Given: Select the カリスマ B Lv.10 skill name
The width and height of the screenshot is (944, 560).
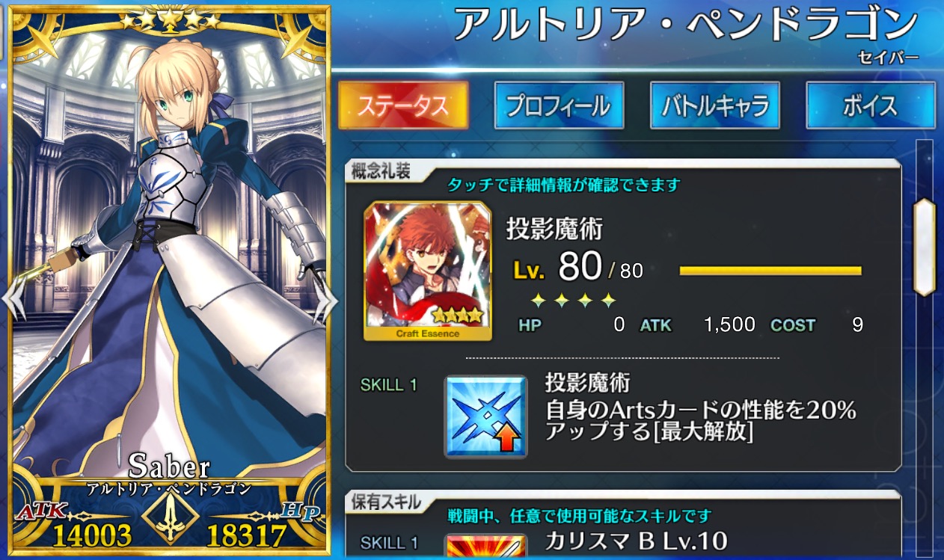Looking at the screenshot, I should click(x=637, y=540).
